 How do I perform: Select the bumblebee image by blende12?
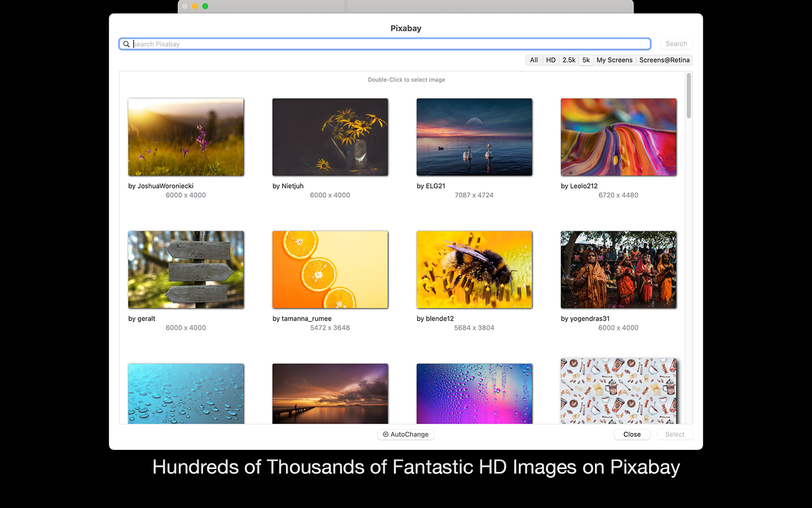pyautogui.click(x=474, y=270)
